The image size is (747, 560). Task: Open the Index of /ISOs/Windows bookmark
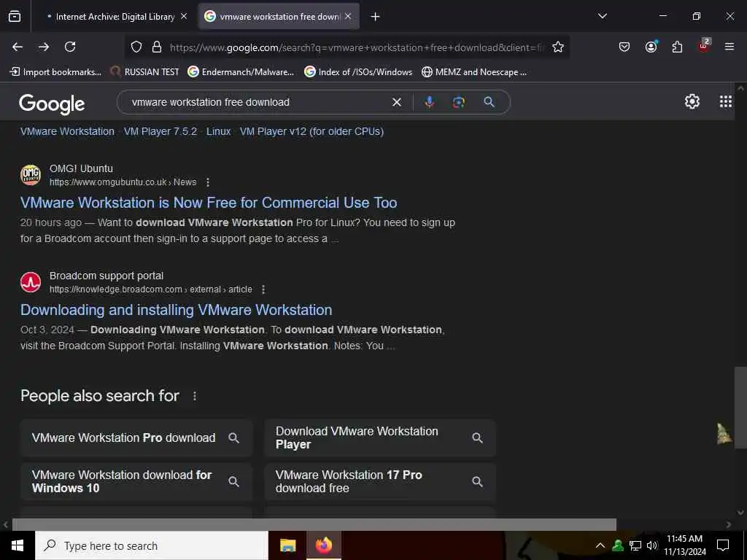[x=358, y=72]
